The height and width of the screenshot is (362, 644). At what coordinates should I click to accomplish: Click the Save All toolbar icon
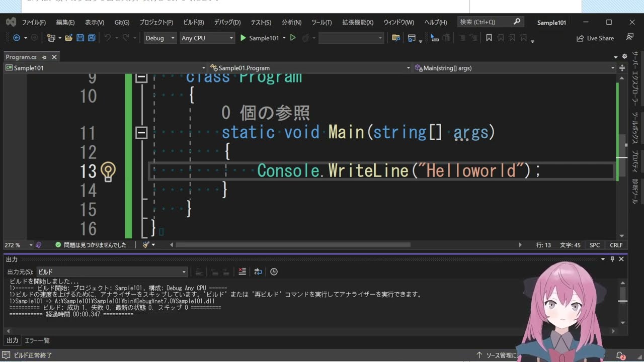tap(92, 38)
